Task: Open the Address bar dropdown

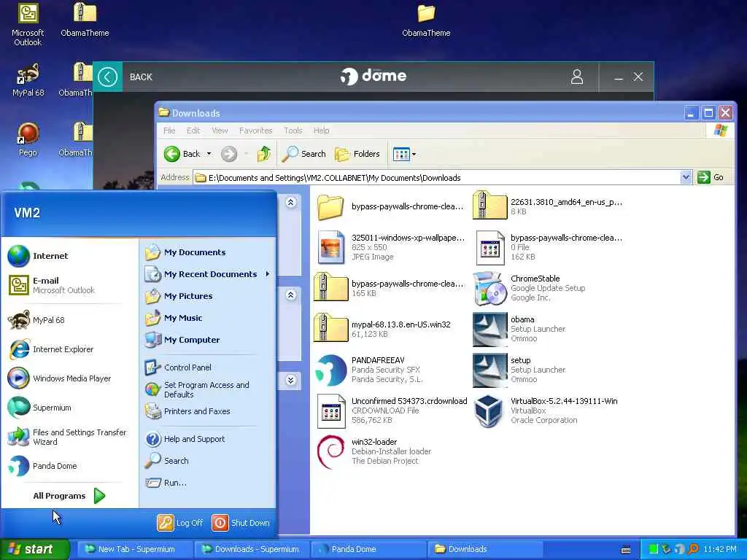Action: [x=686, y=178]
